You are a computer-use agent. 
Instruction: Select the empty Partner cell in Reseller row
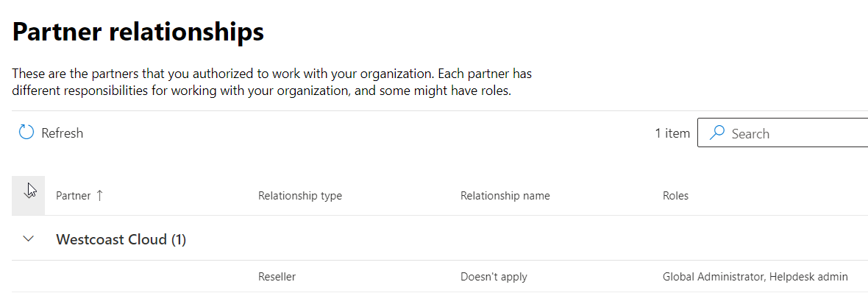tap(151, 276)
